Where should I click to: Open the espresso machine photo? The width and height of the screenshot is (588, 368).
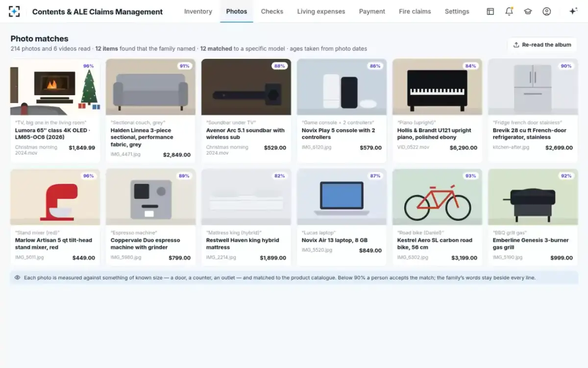click(x=151, y=197)
